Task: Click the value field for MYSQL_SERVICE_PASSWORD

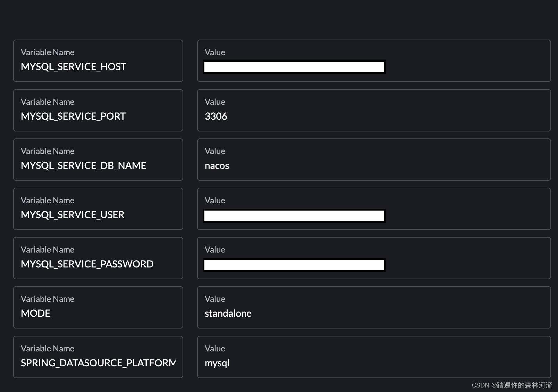Action: tap(374, 258)
